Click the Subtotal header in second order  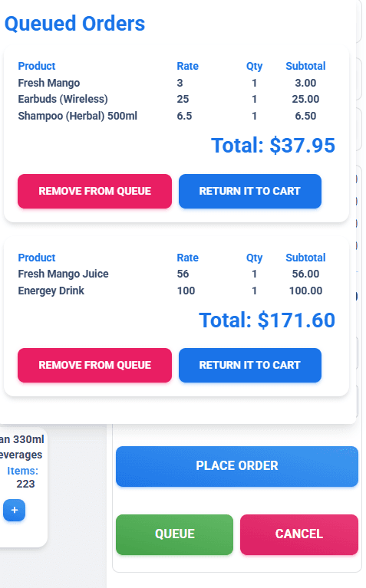click(305, 258)
